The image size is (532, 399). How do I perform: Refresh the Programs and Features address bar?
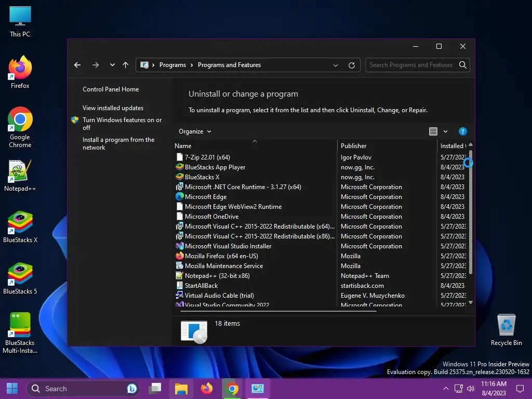pos(352,65)
